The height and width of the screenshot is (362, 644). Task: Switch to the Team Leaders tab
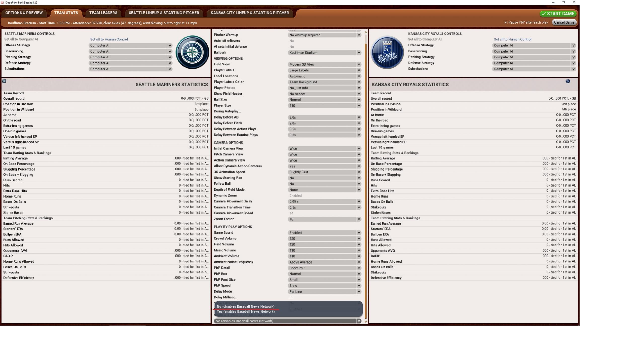pyautogui.click(x=103, y=13)
